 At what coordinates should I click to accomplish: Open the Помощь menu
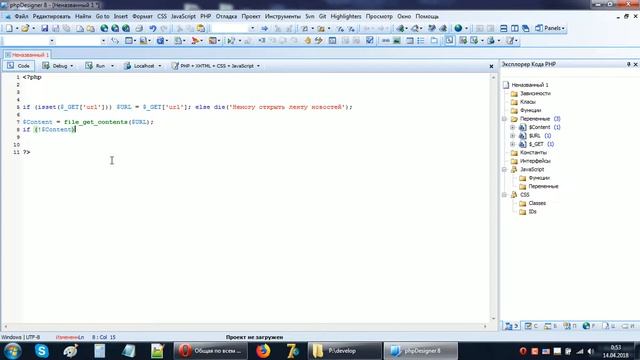[427, 16]
